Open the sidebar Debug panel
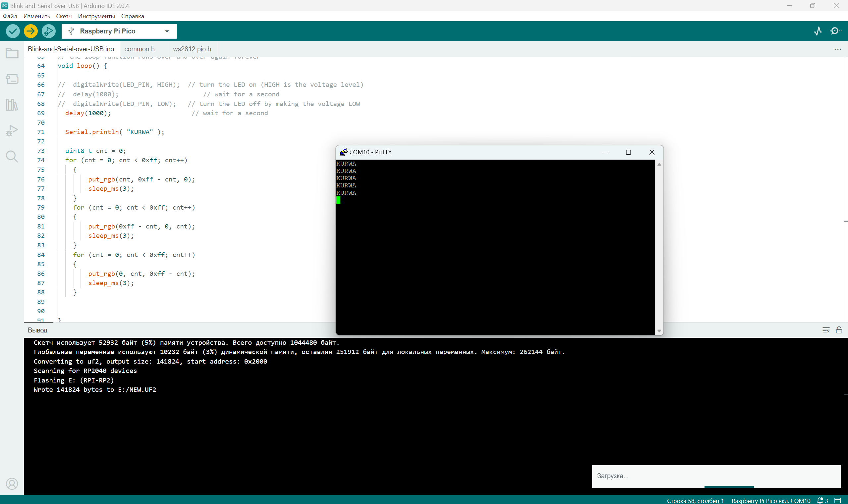The width and height of the screenshot is (848, 504). (12, 131)
